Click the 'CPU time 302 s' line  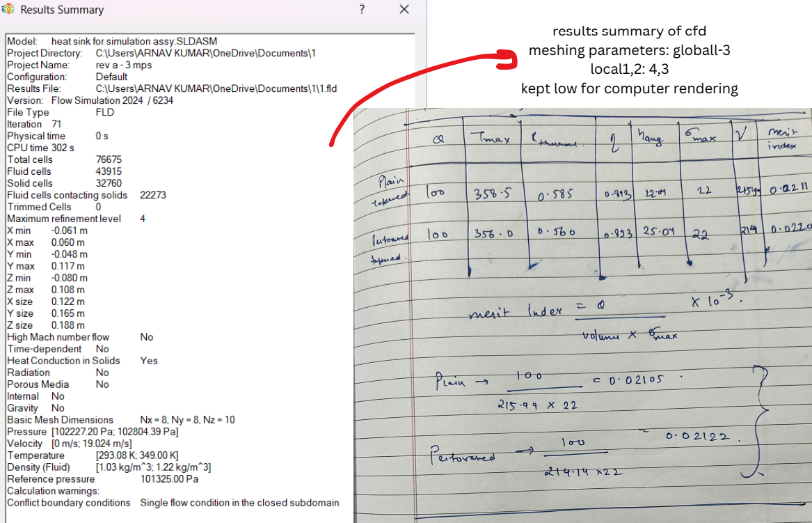point(40,148)
